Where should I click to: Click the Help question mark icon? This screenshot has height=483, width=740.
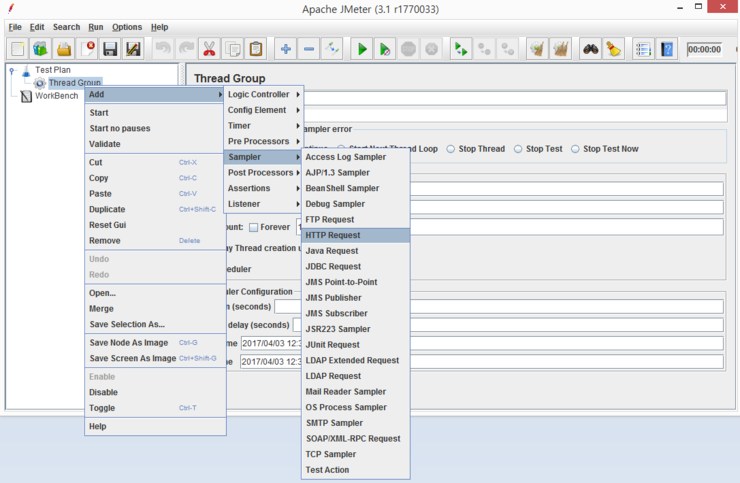667,49
